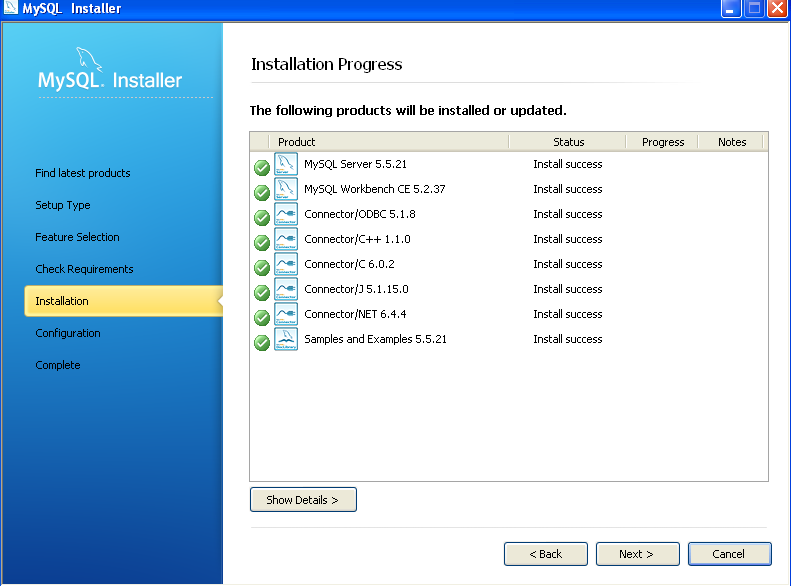Click green checkmark beside Connector/C++ 1.1.0
This screenshot has width=791, height=586.
coord(262,243)
